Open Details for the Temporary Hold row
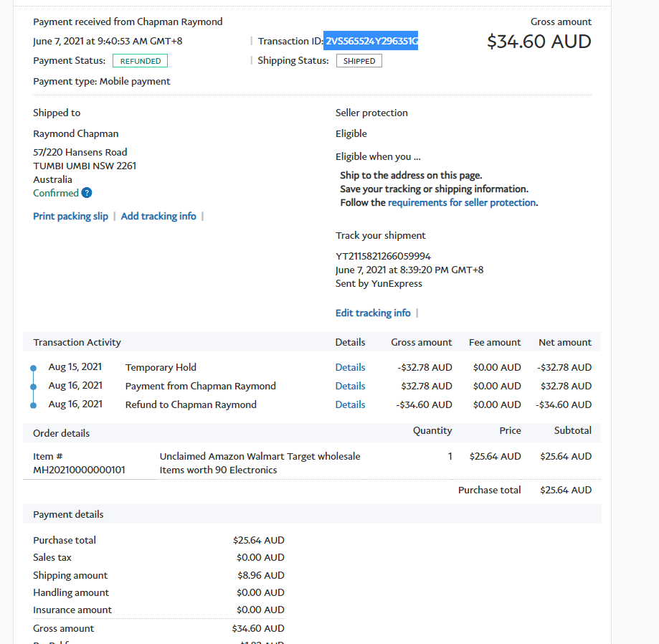 350,367
